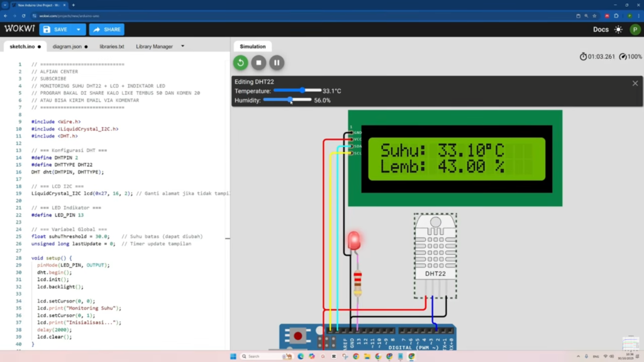Switch to the sketch.ino tab

(x=25, y=47)
